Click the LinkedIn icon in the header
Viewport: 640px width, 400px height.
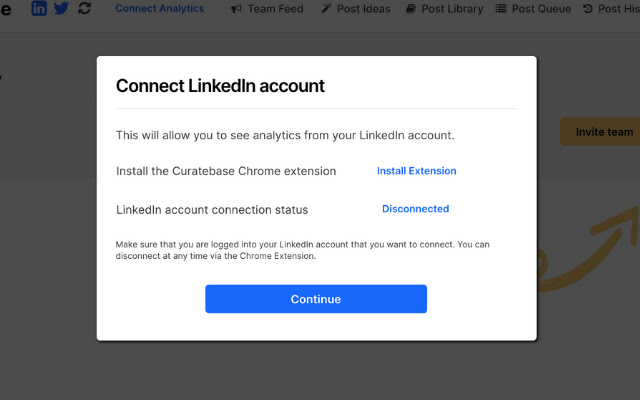(x=39, y=8)
